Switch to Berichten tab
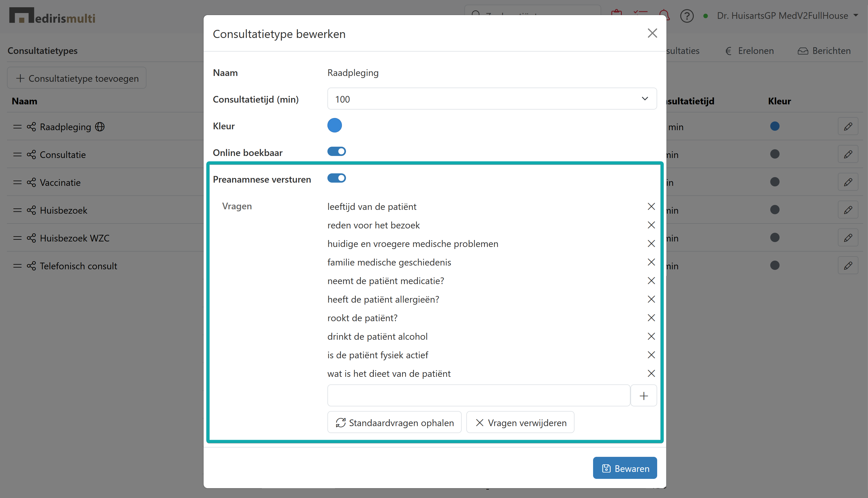 (824, 51)
